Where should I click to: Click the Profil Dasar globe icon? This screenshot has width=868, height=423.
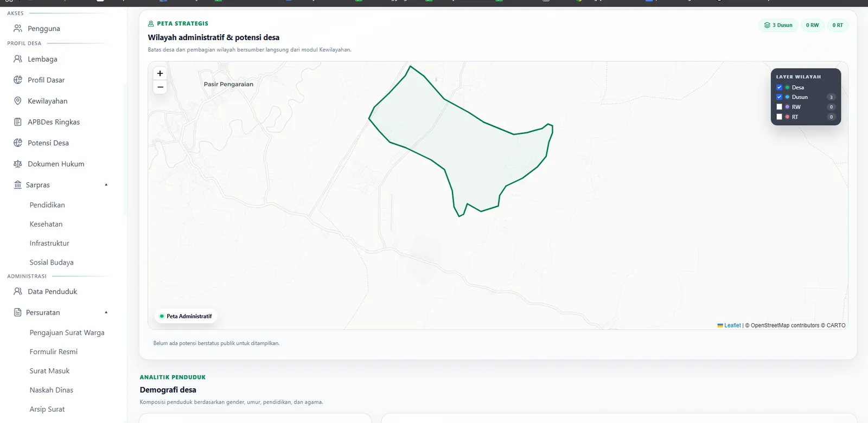18,80
